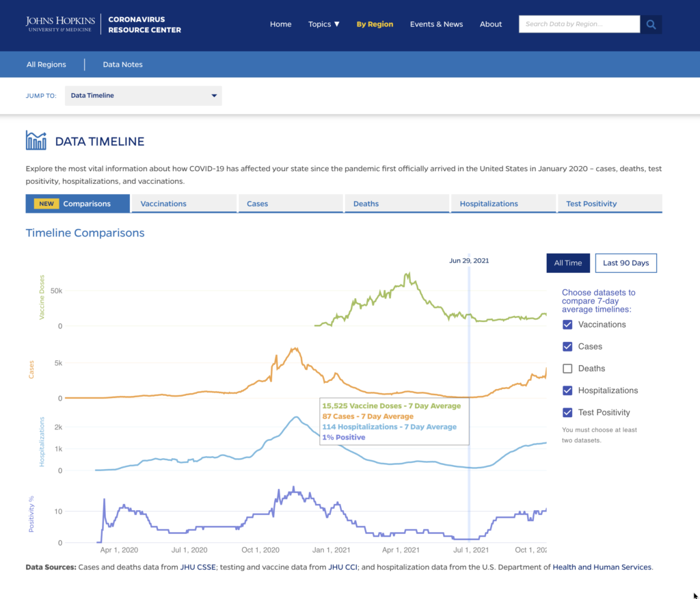Switch to the Vaccinations tab

click(x=184, y=204)
